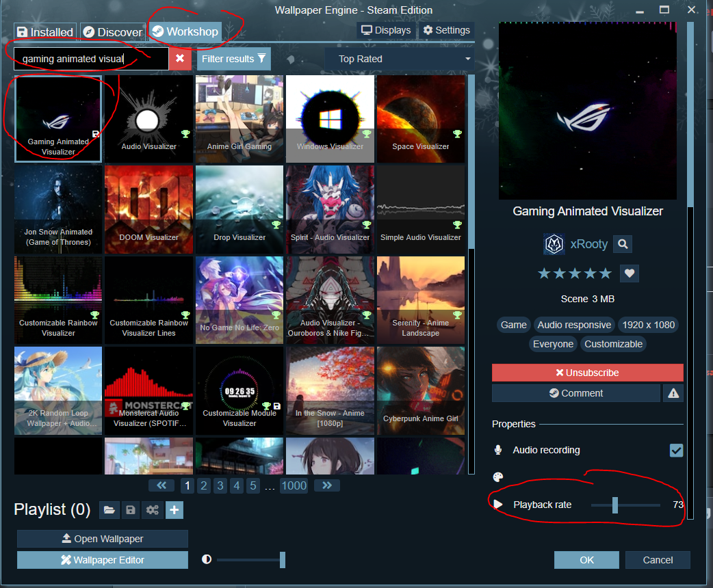Confirm with the OK button

pyautogui.click(x=586, y=560)
